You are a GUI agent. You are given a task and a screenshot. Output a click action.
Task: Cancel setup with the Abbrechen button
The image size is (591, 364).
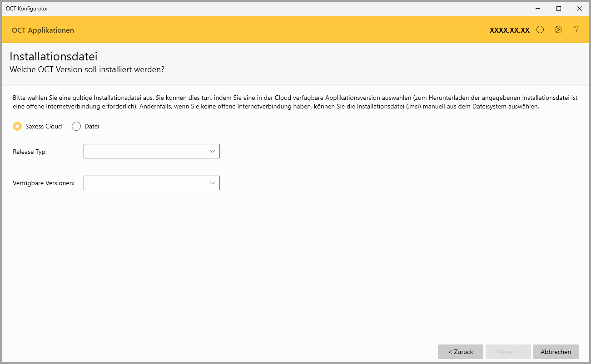click(x=556, y=352)
